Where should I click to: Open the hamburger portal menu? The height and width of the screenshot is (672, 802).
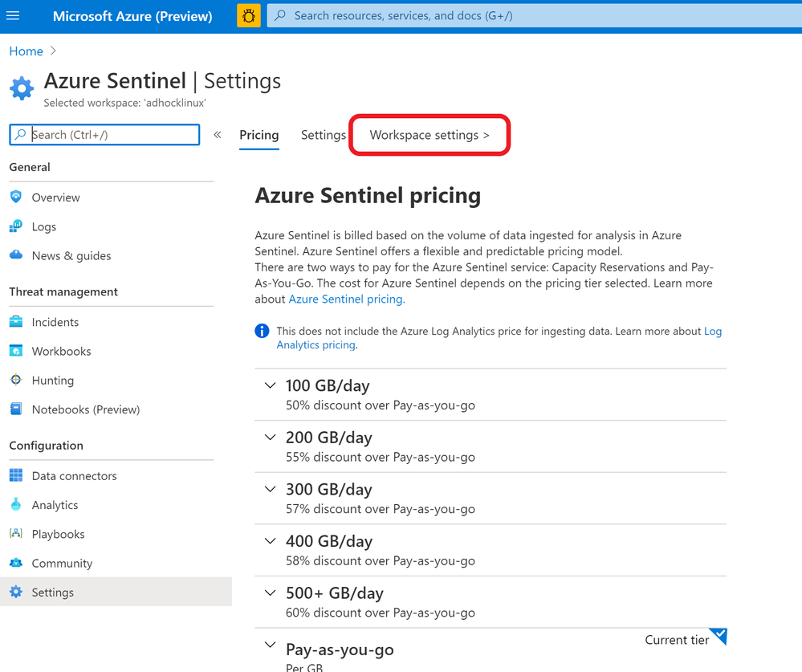[x=13, y=15]
